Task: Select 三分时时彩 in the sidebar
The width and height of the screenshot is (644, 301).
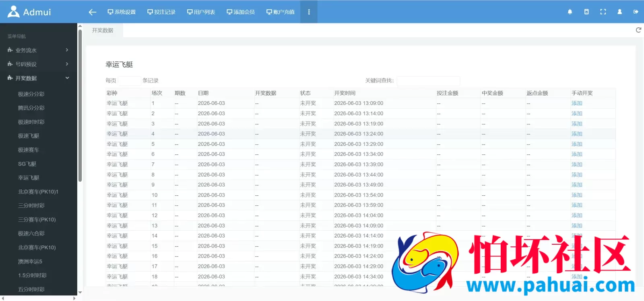Action: pyautogui.click(x=31, y=205)
